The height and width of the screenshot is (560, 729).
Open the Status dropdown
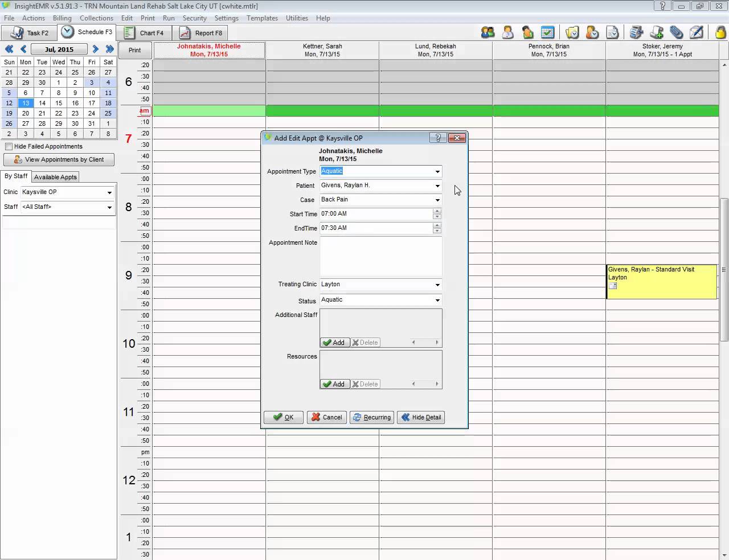tap(437, 300)
